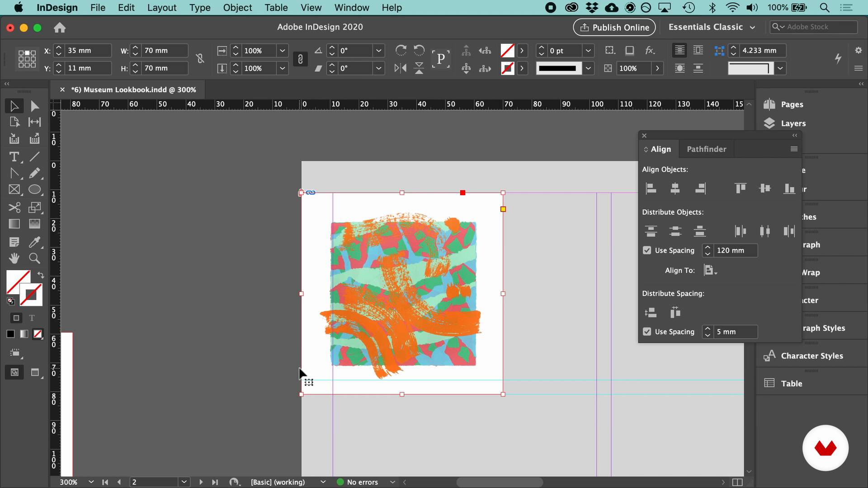Image resolution: width=868 pixels, height=488 pixels.
Task: Uncheck Use Spacing for Distribute Spacing
Action: coord(647,332)
